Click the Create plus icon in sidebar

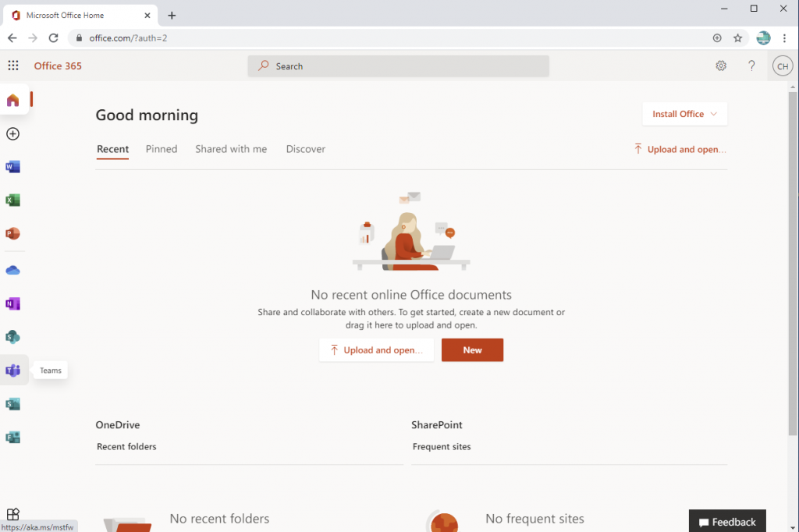tap(12, 134)
